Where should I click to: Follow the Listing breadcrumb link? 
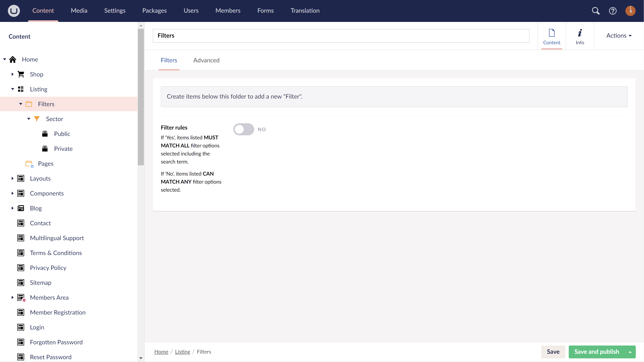(182, 352)
